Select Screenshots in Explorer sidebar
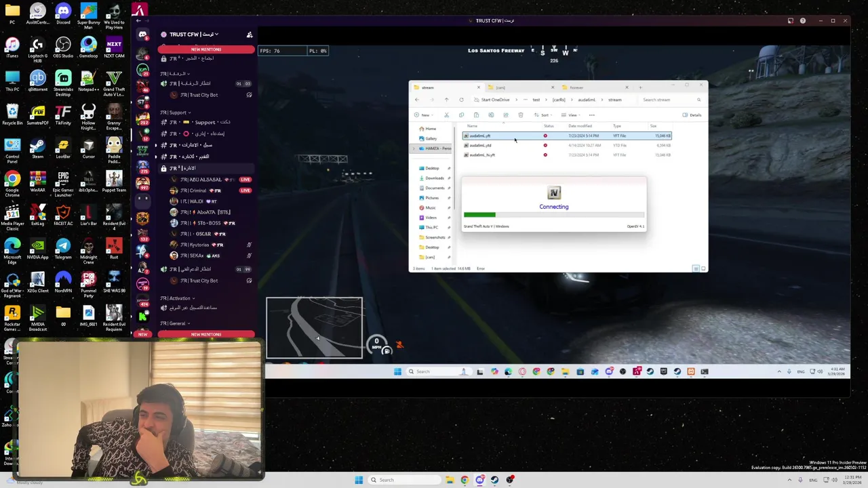 pos(434,237)
